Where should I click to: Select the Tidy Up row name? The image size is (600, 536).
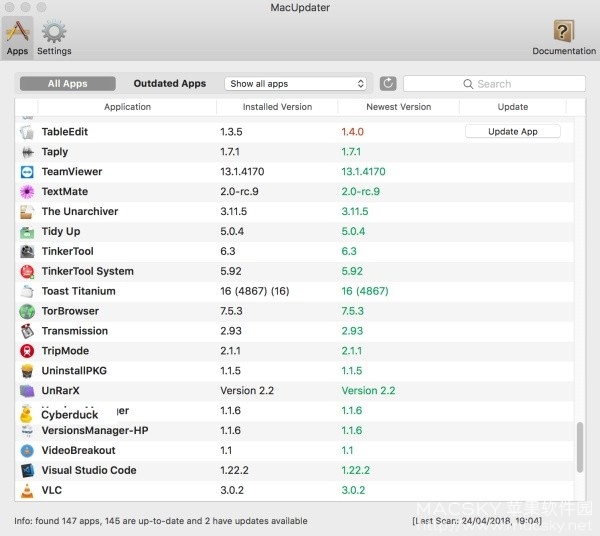pos(61,231)
